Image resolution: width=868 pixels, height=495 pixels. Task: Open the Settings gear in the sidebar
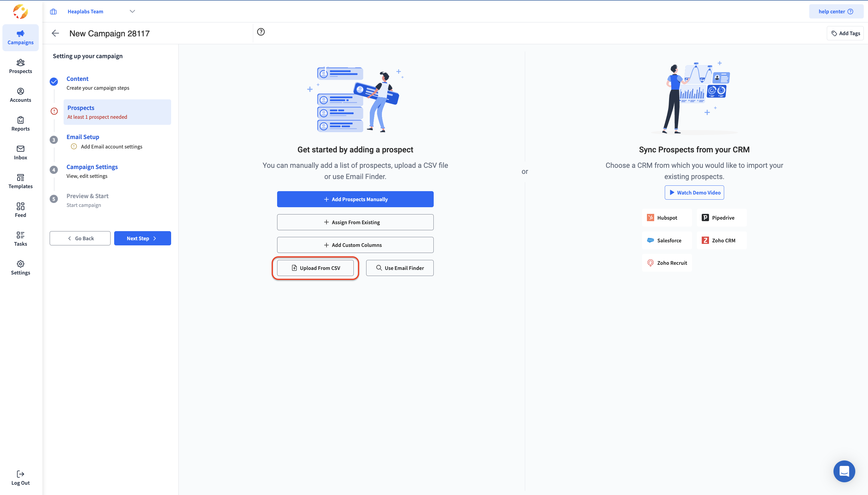[20, 267]
